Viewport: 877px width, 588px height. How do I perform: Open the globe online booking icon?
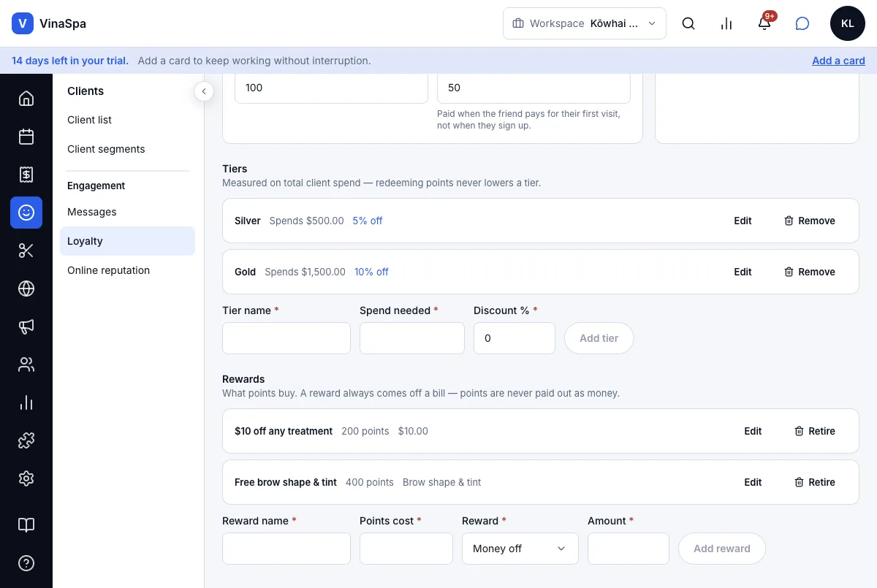[26, 289]
